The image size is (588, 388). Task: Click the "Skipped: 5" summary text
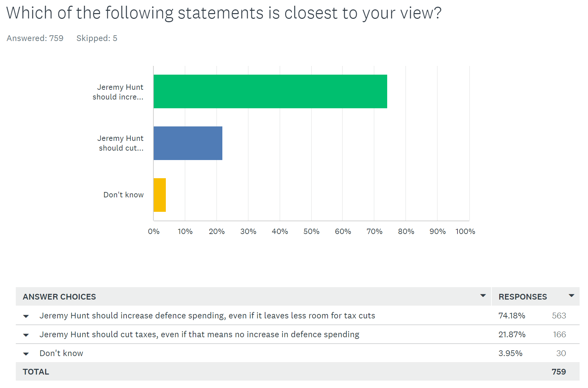[x=97, y=38]
